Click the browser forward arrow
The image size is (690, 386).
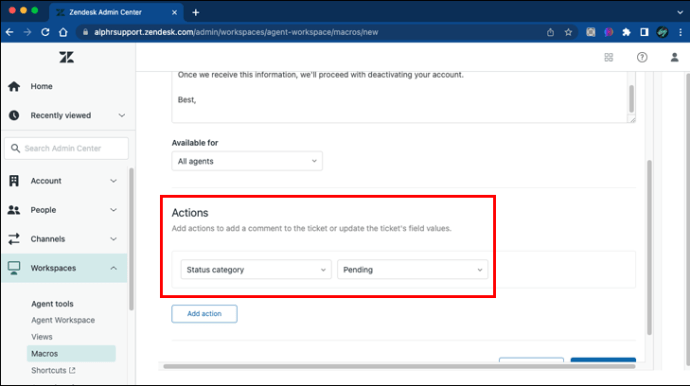click(27, 32)
